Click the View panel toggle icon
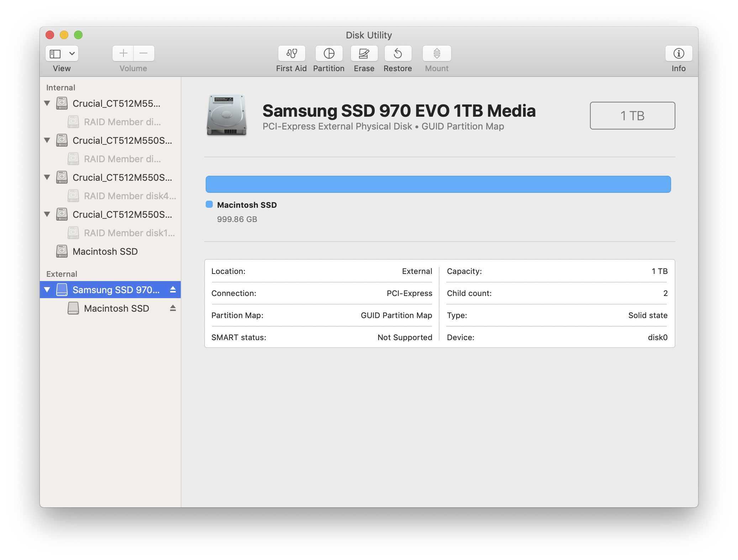 click(x=57, y=53)
